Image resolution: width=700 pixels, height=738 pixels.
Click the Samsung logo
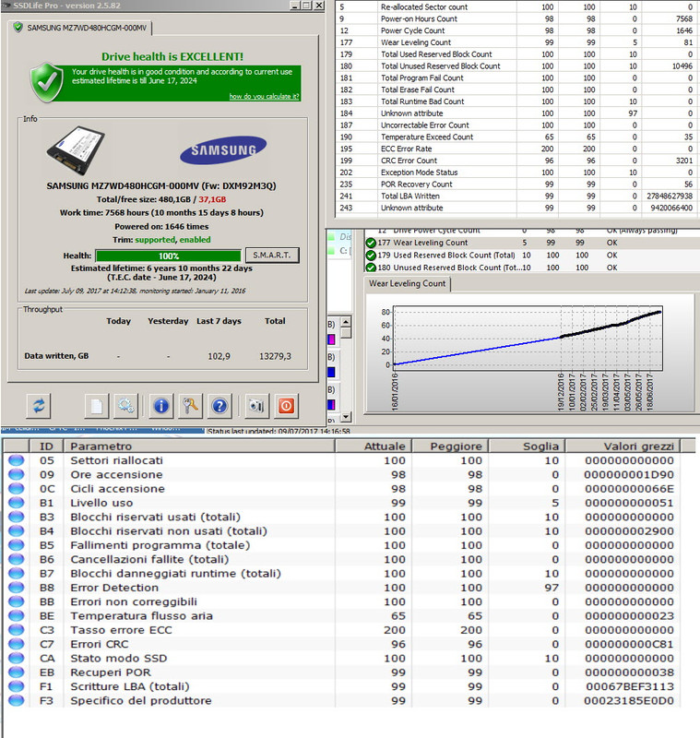(x=223, y=150)
